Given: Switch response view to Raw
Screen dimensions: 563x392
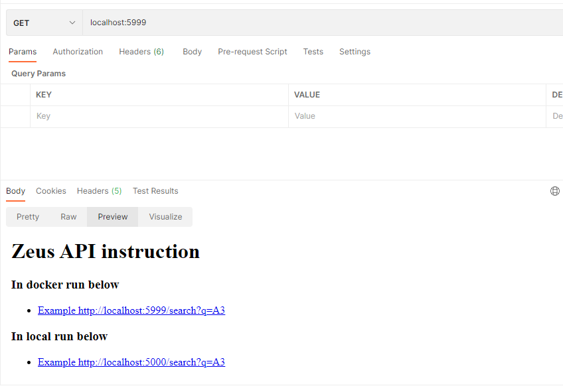Looking at the screenshot, I should tap(68, 217).
